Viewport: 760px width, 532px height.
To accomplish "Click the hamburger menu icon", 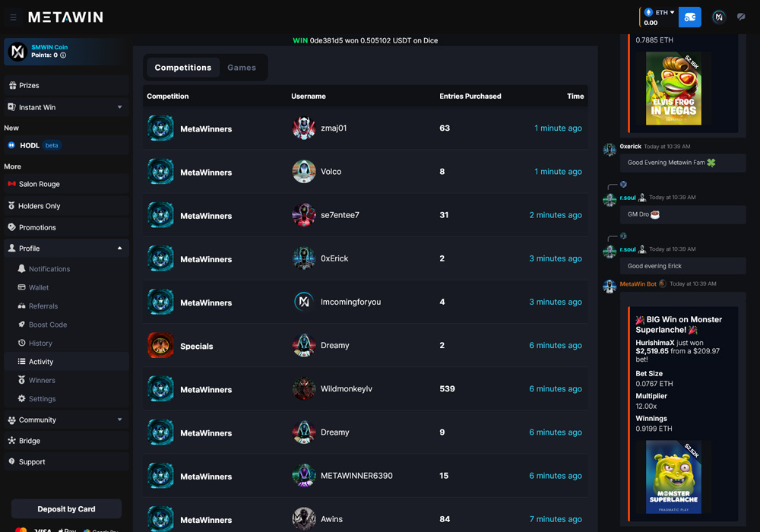I will point(13,17).
